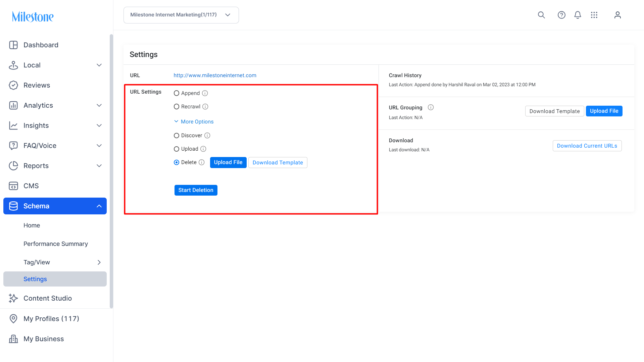Click the My Profiles pin icon
This screenshot has height=362, width=644.
[13, 319]
